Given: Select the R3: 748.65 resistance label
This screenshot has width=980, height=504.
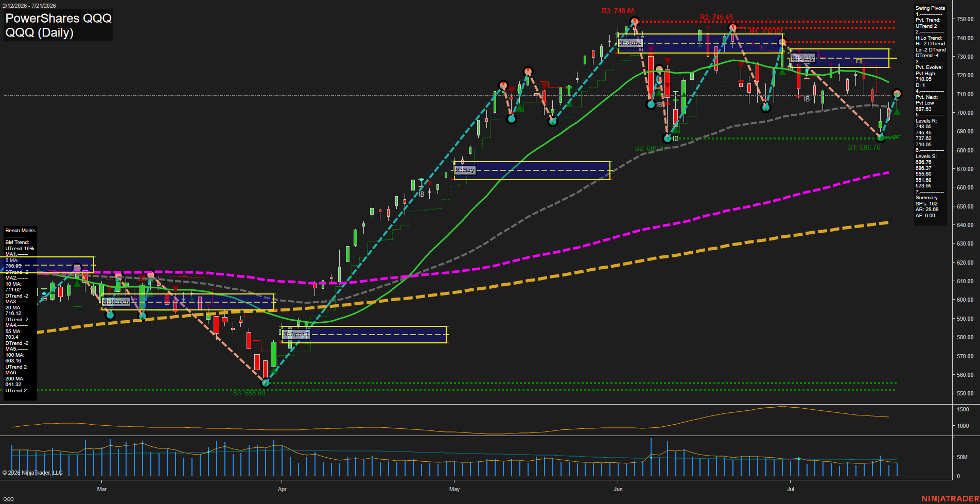Looking at the screenshot, I should (618, 11).
